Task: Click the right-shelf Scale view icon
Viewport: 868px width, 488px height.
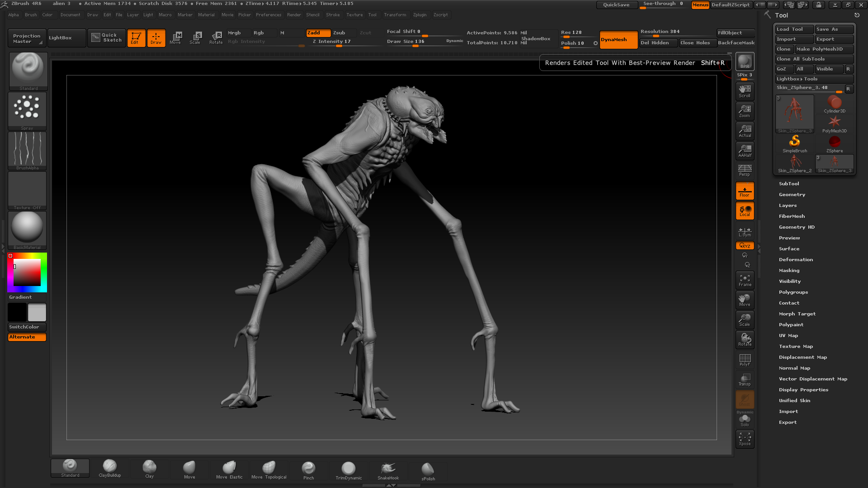Action: [x=745, y=319]
